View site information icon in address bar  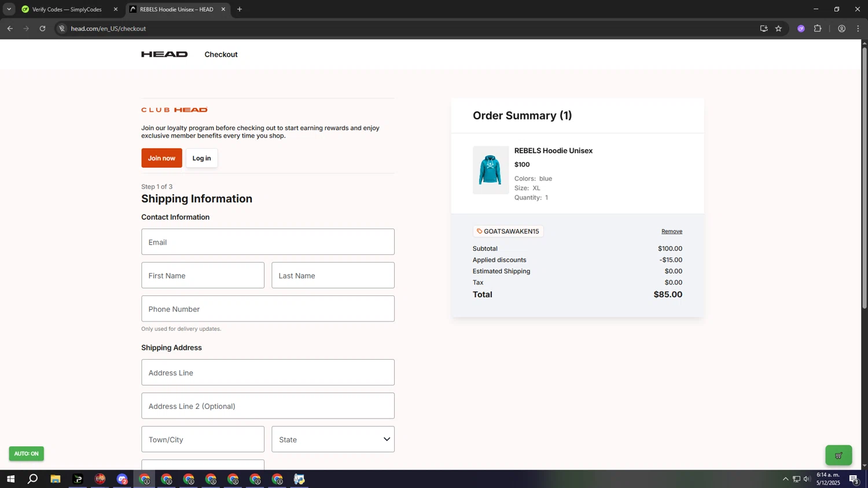62,28
